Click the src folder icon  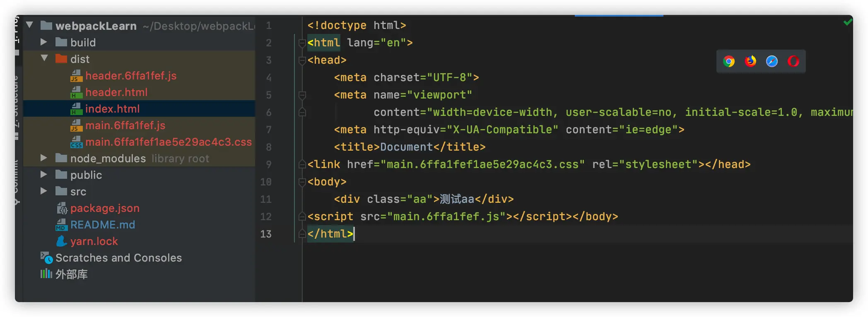pos(61,191)
